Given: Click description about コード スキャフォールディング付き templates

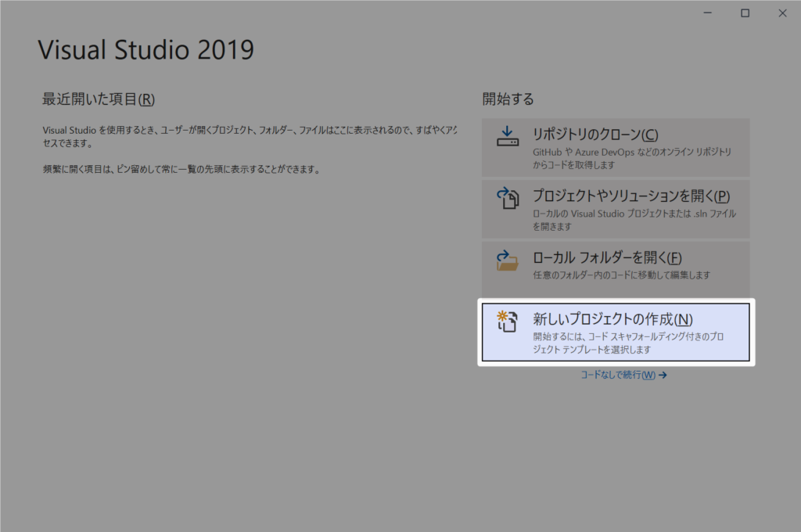Looking at the screenshot, I should click(x=628, y=343).
